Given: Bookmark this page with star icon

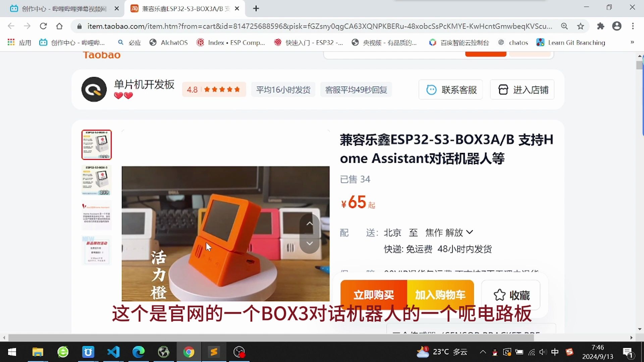Looking at the screenshot, I should pyautogui.click(x=581, y=26).
